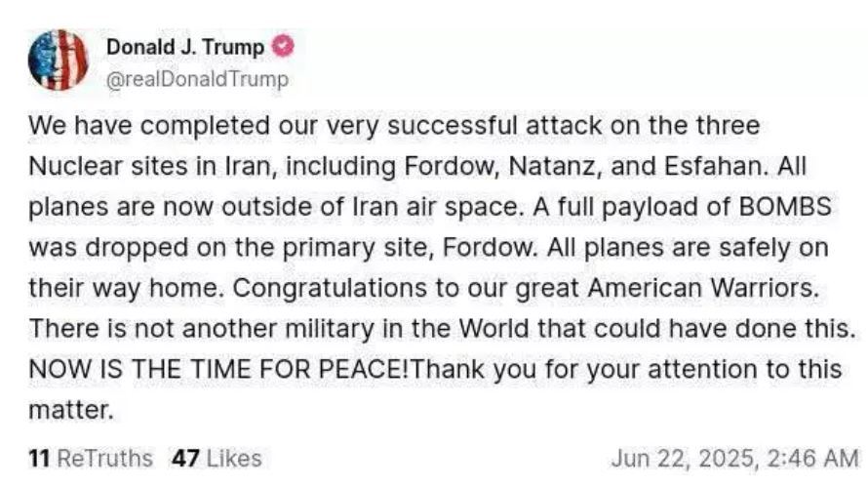Open the Donald J. Trump display name

coord(185,47)
